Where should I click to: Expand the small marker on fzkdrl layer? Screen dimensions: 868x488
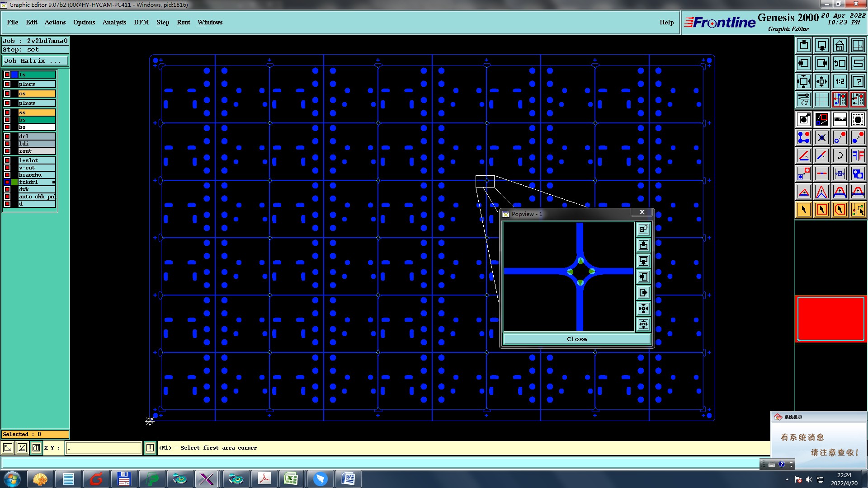point(53,182)
